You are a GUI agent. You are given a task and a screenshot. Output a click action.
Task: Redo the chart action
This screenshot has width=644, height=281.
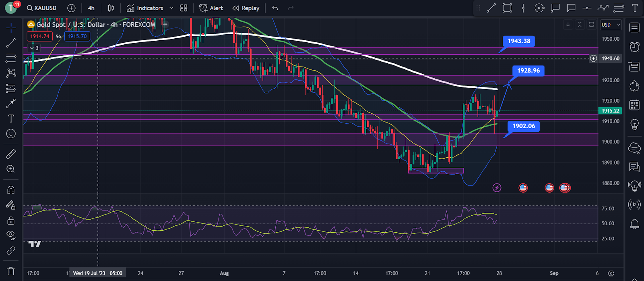pyautogui.click(x=291, y=8)
